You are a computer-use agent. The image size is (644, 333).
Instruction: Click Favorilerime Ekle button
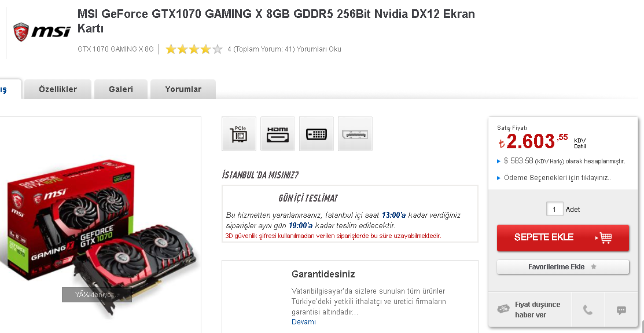pyautogui.click(x=562, y=267)
